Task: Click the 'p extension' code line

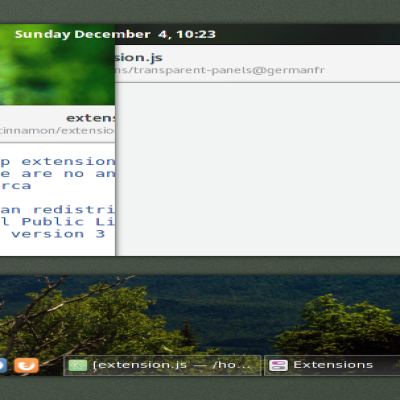Action: (57, 162)
